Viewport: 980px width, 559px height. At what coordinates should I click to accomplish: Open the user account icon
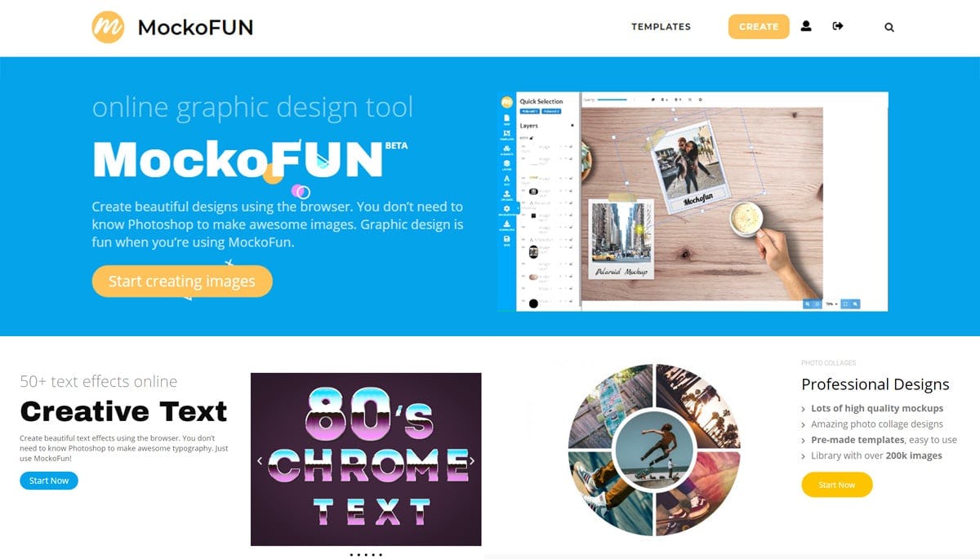806,26
